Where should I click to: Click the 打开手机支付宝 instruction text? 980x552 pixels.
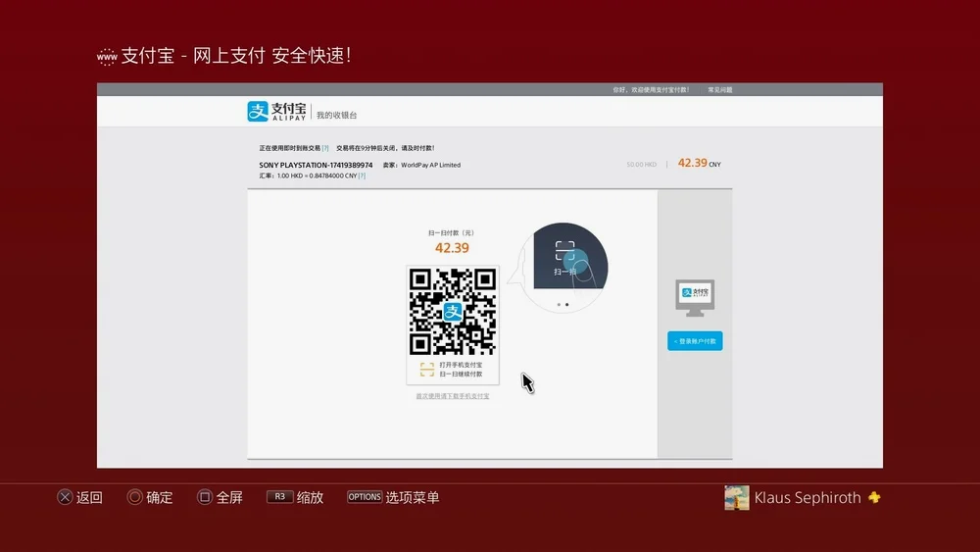(461, 365)
